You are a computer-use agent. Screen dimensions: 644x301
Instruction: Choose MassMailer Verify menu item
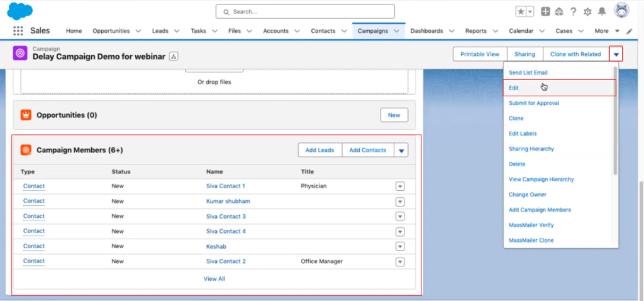pos(531,225)
